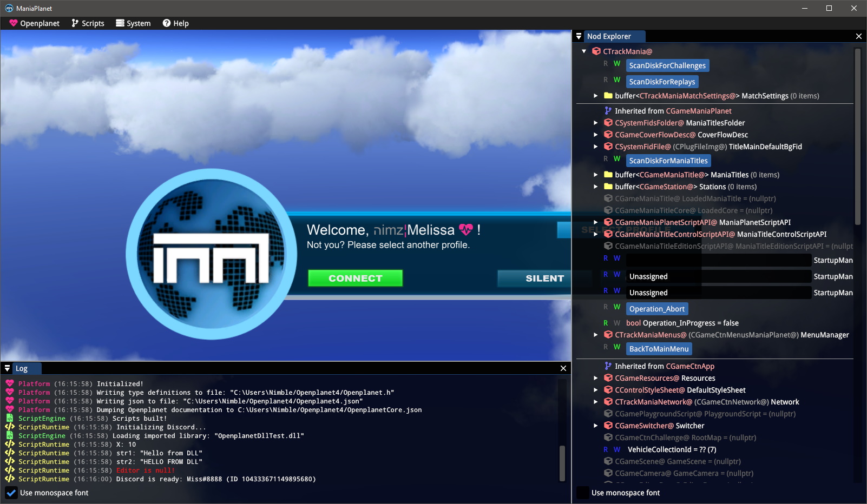867x504 pixels.
Task: Close the Log panel
Action: 563,368
